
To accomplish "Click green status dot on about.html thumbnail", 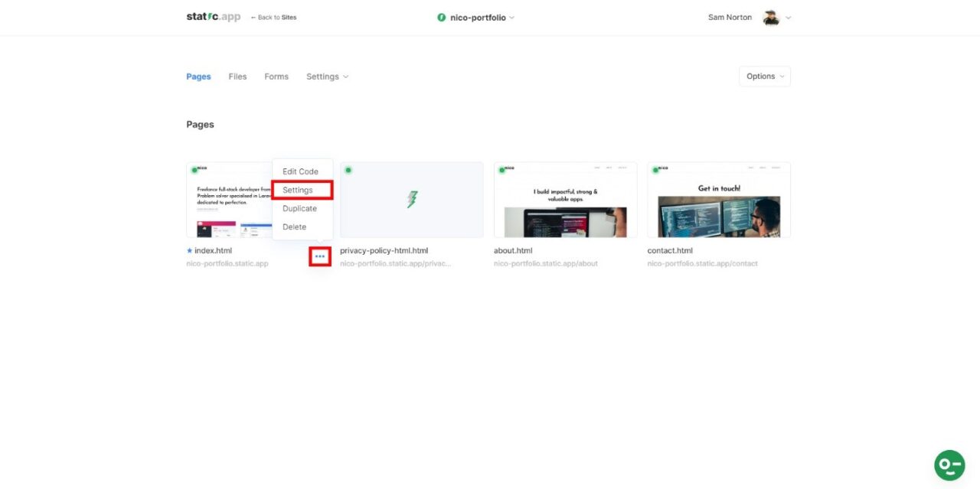I will click(501, 170).
